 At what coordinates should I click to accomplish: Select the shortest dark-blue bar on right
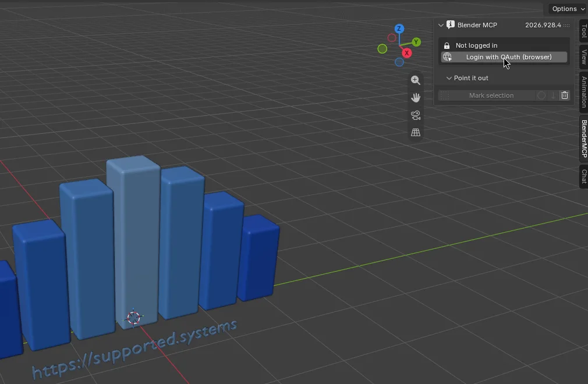[258, 258]
